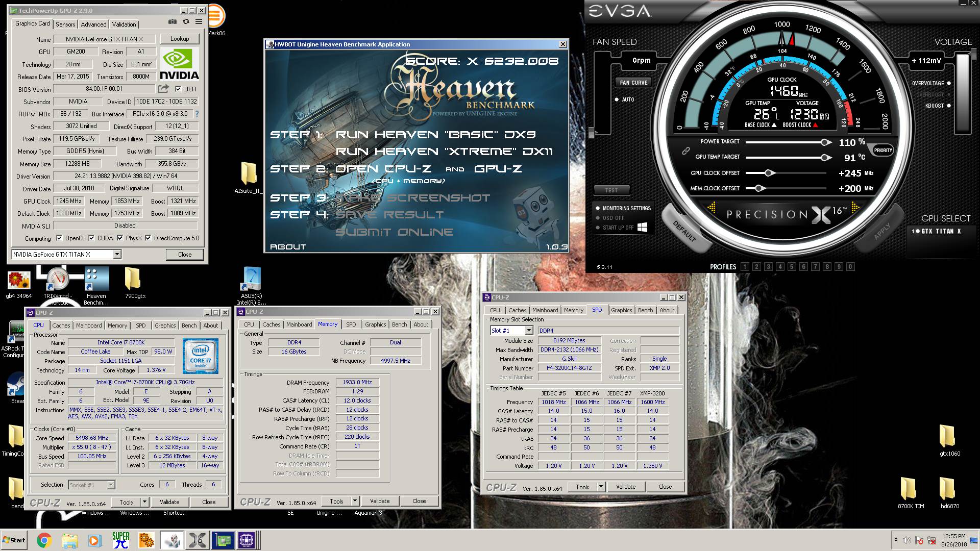980x551 pixels.
Task: Open Bench tab in the CPU-Z Memory window
Action: 400,324
